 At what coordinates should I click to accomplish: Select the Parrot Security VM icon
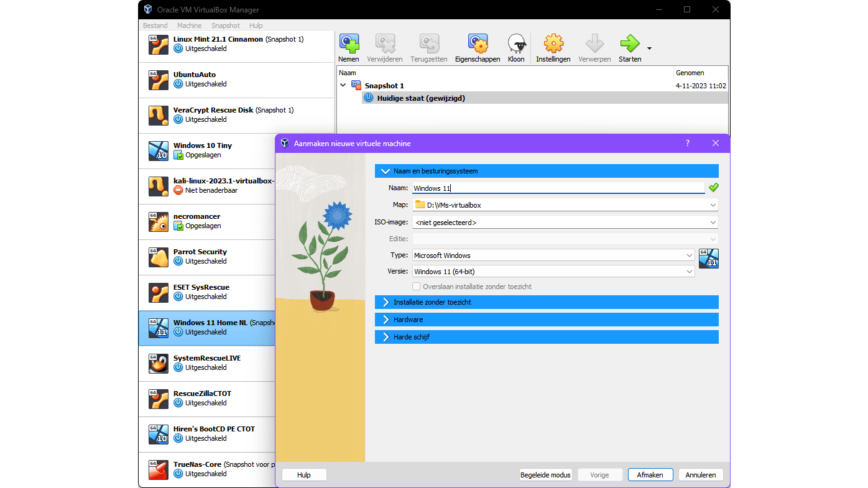159,257
